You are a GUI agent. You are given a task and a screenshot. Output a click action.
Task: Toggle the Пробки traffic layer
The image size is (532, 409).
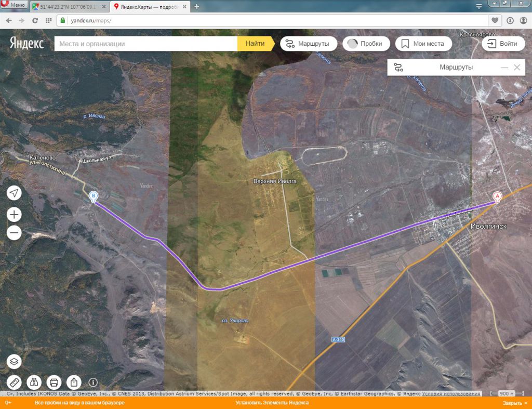pyautogui.click(x=366, y=44)
